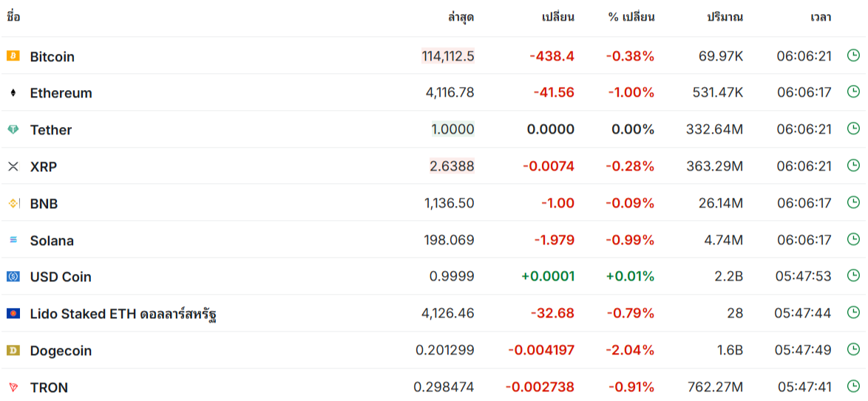Click the Bitcoin coin logo icon
Screen dimensions: 868x401
tap(13, 56)
